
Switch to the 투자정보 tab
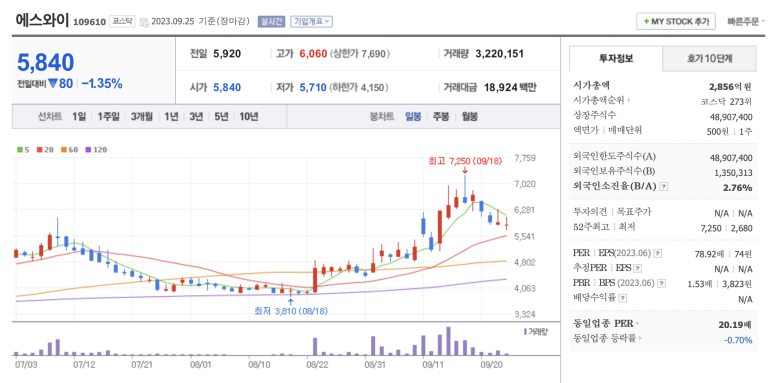(x=616, y=59)
